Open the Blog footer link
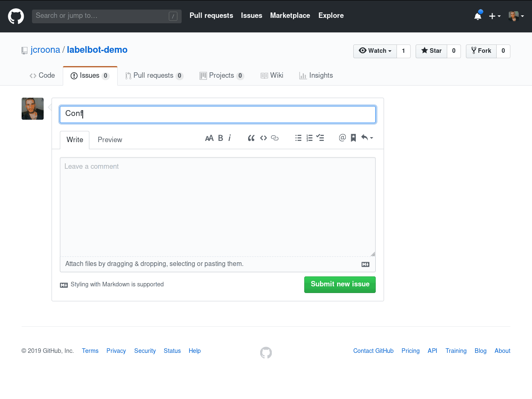Screen dimensions: 532x399 tap(480, 351)
